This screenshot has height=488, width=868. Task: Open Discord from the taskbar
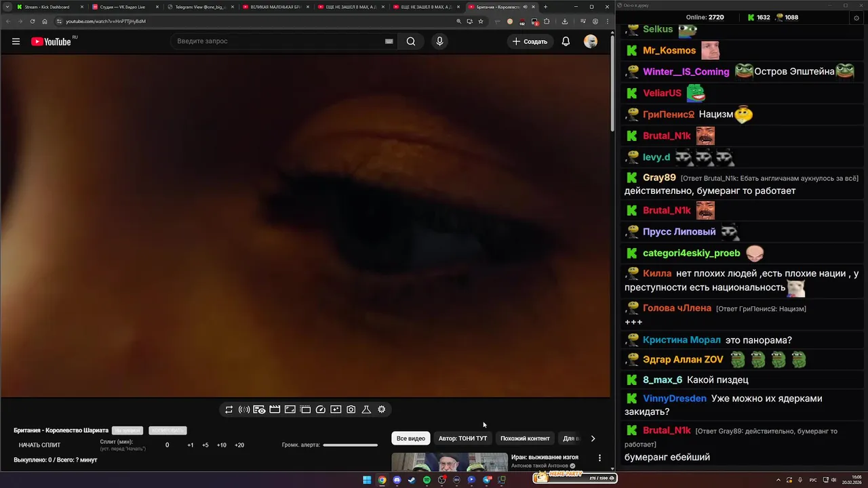[x=397, y=480]
